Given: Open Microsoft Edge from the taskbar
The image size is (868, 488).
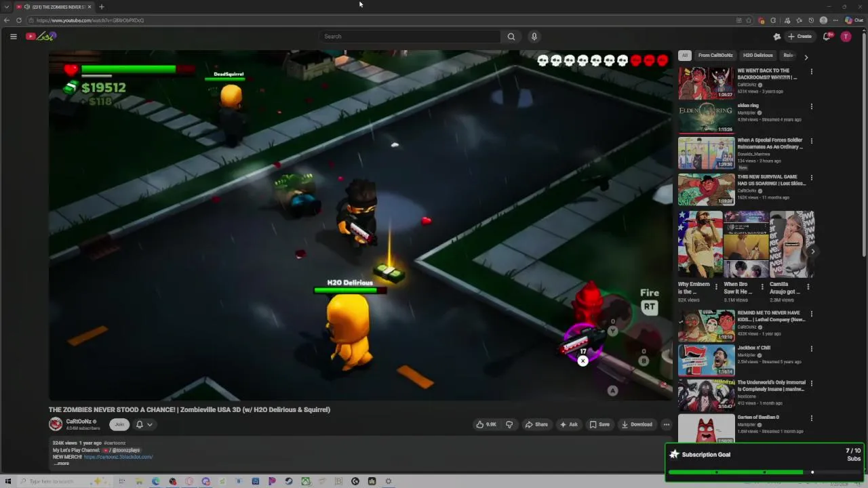Looking at the screenshot, I should (156, 481).
